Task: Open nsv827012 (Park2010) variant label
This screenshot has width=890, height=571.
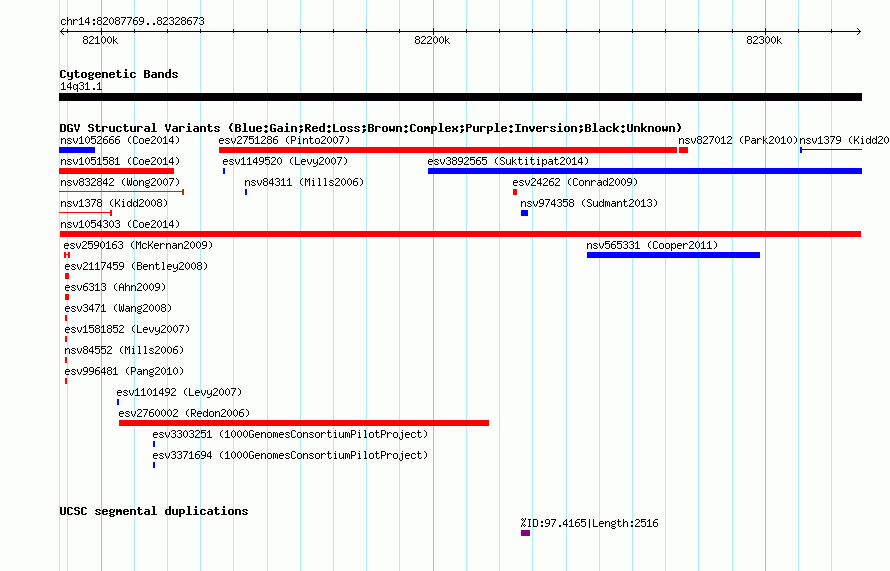Action: tap(738, 140)
